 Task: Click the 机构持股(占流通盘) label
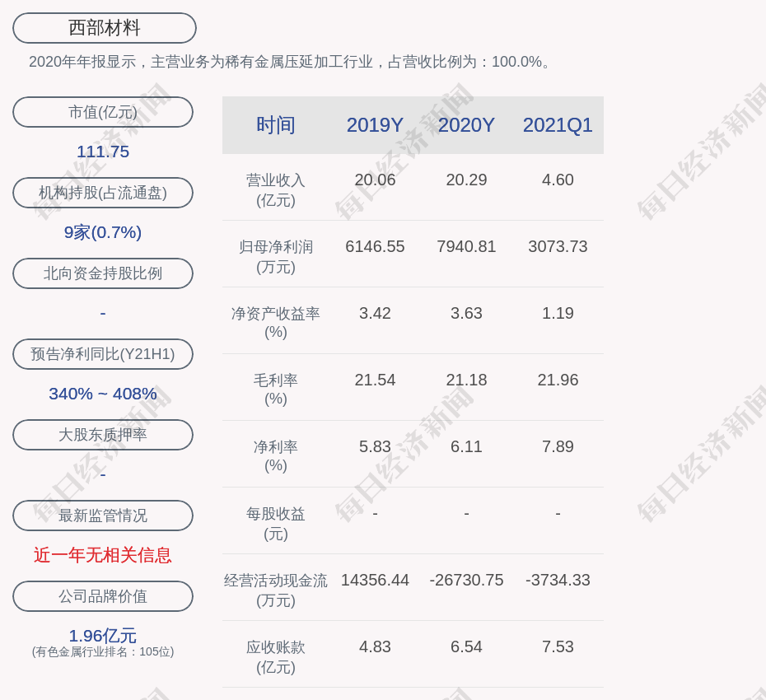[x=103, y=193]
